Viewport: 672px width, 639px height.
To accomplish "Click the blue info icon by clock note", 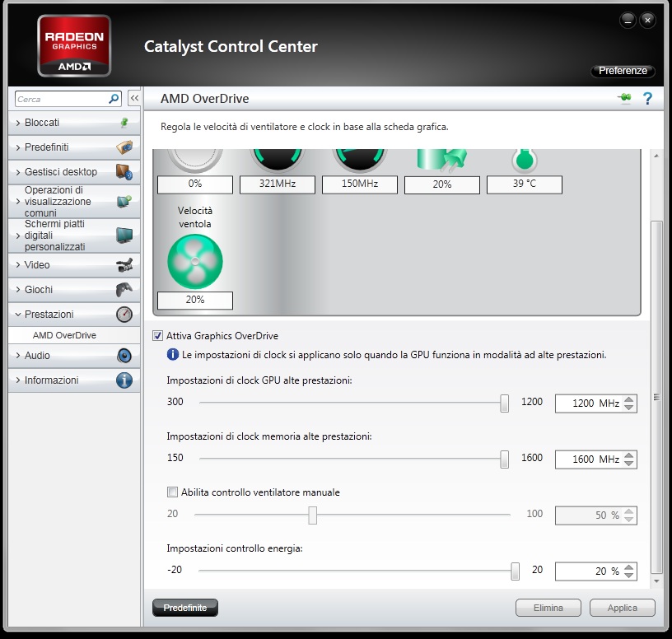I will coord(172,354).
